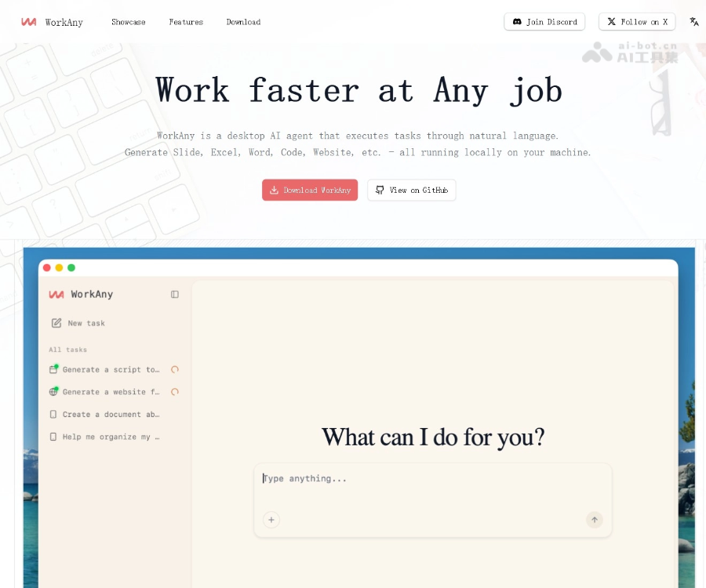The height and width of the screenshot is (588, 706).
Task: Click the globe icon on the website task
Action: click(53, 391)
